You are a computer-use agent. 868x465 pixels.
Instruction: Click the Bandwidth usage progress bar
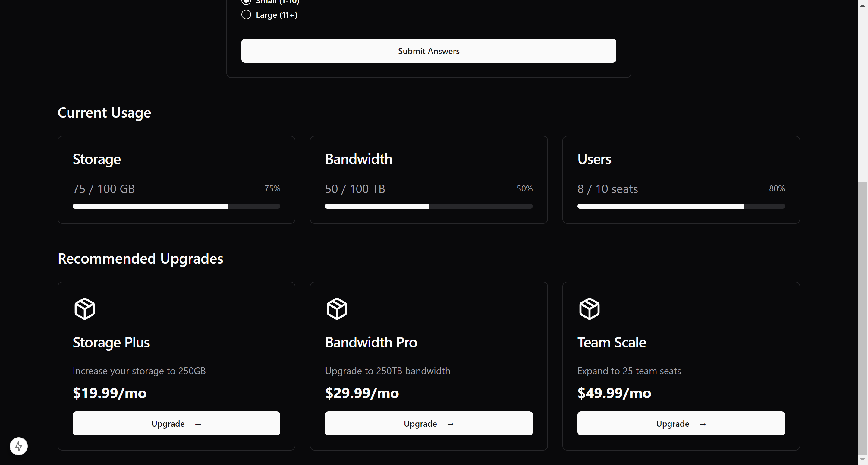[x=429, y=206]
